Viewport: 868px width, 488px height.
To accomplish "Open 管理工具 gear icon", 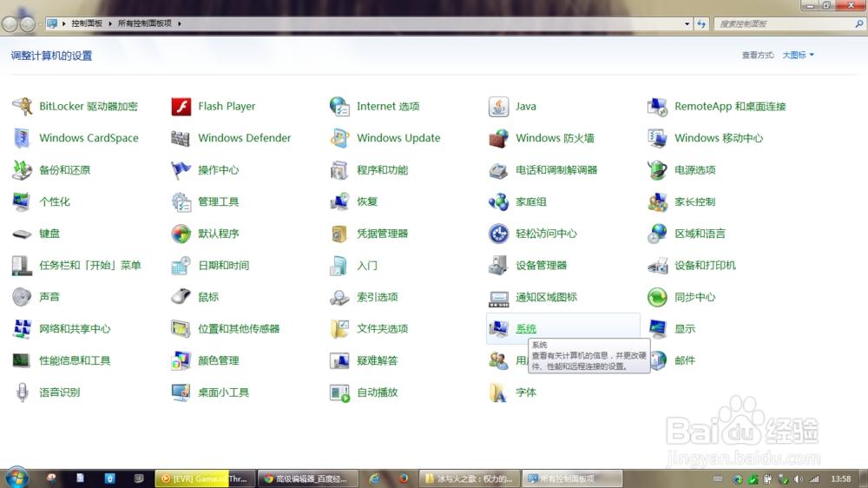I will [181, 201].
